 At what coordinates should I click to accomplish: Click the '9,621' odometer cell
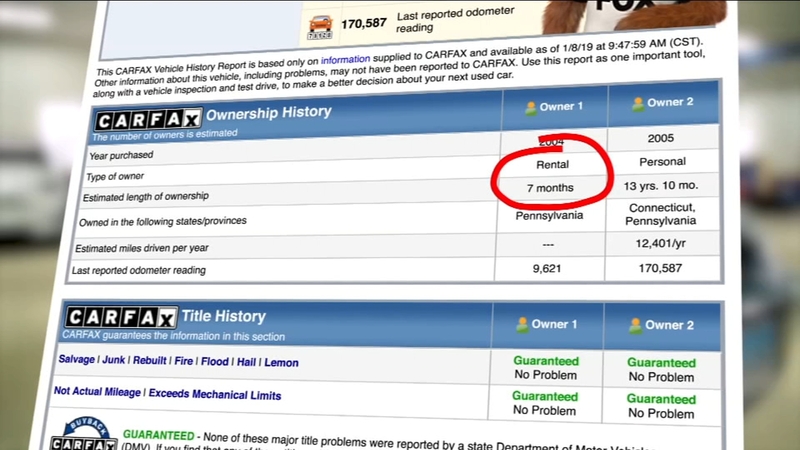click(547, 268)
